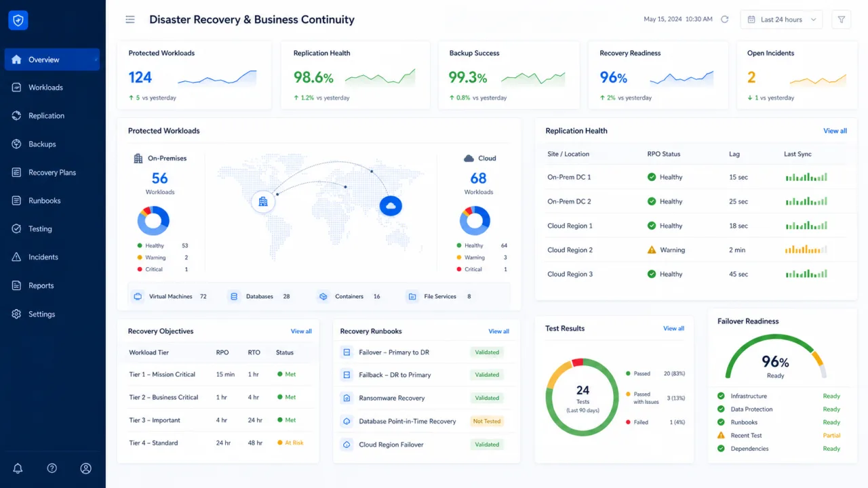Image resolution: width=868 pixels, height=488 pixels.
Task: Click the Cloud workloads donut chart
Action: click(475, 220)
